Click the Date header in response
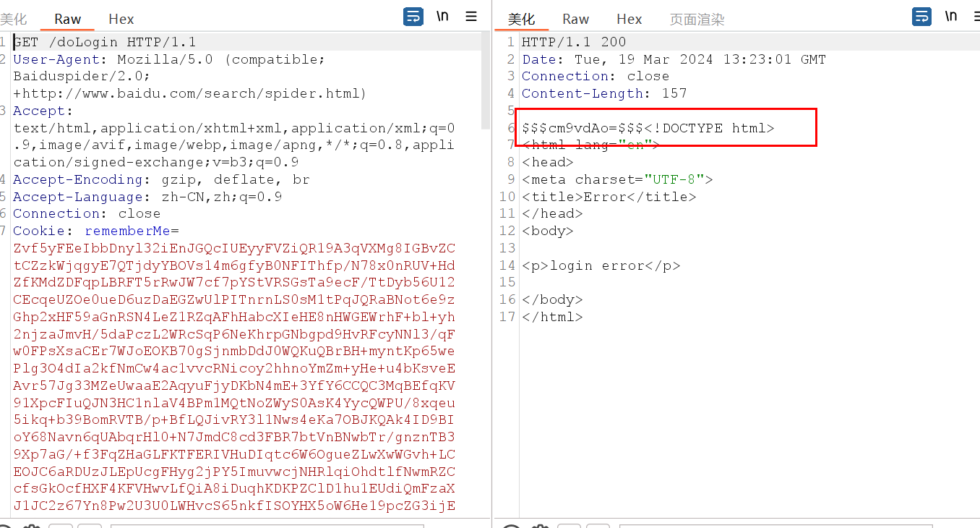The height and width of the screenshot is (528, 980). (x=674, y=59)
